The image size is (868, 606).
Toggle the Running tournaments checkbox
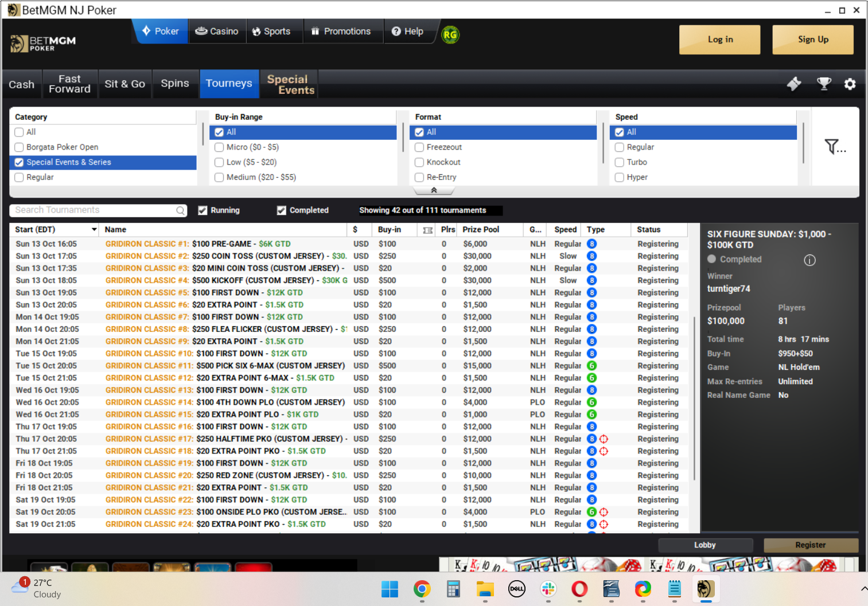coord(203,210)
